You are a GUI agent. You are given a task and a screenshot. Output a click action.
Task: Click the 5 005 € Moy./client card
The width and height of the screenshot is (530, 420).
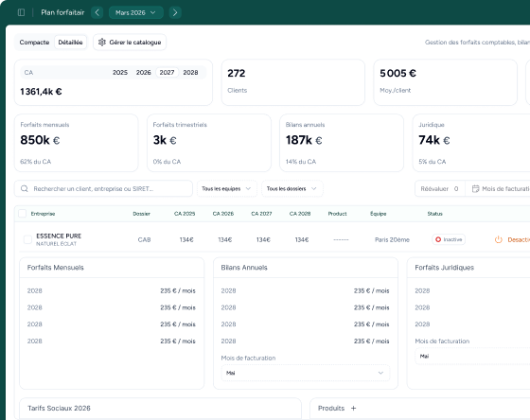coord(446,82)
